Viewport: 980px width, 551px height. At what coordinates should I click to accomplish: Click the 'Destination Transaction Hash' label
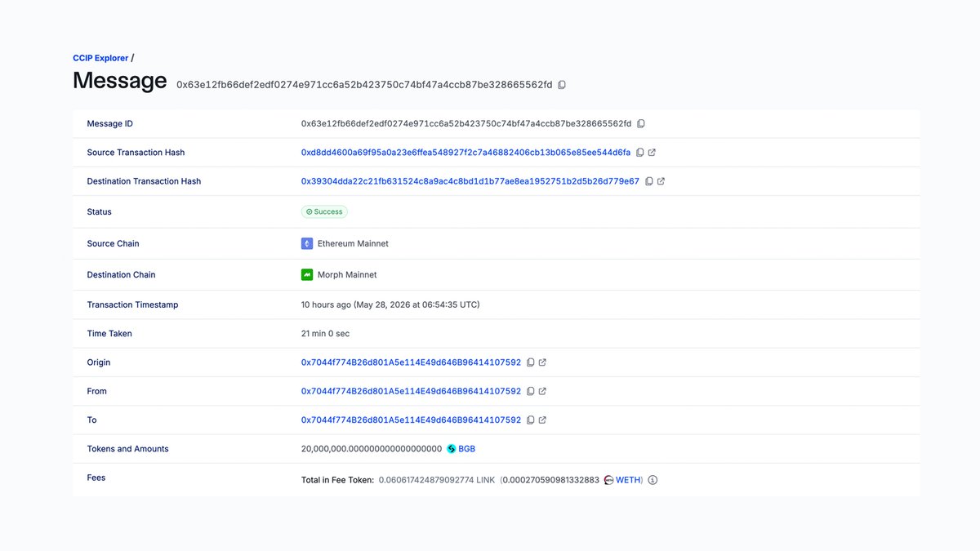pyautogui.click(x=144, y=181)
